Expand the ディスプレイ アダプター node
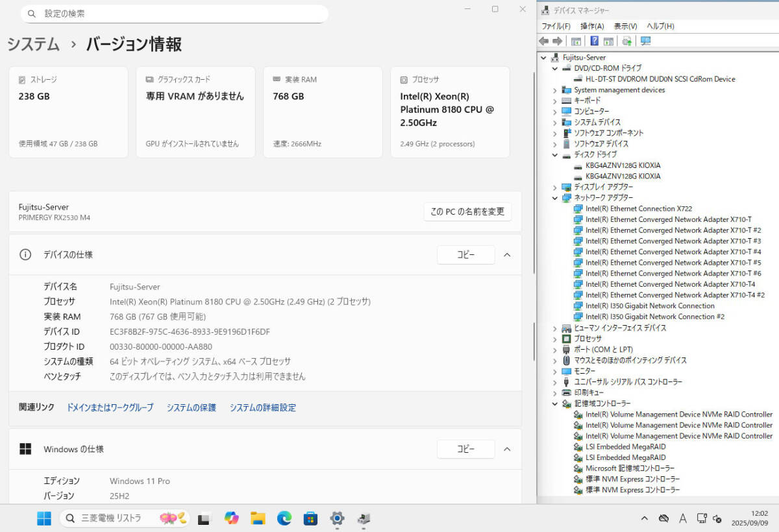779x532 pixels. click(555, 187)
